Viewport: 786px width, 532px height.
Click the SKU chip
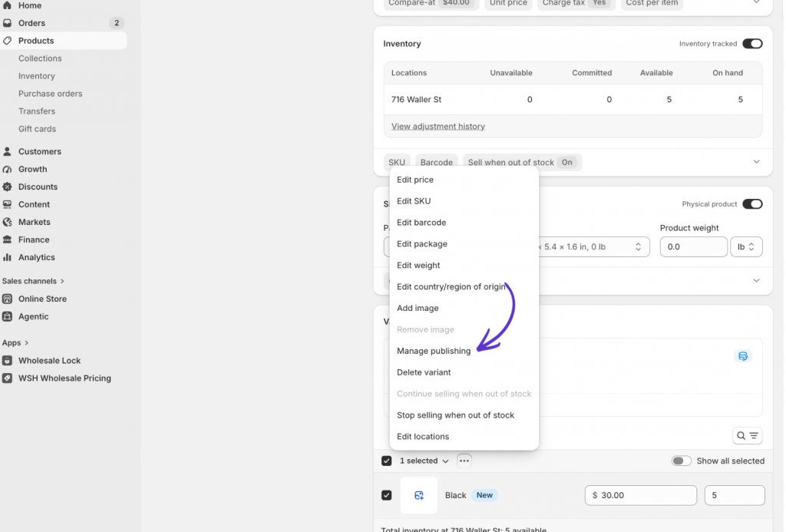point(397,162)
